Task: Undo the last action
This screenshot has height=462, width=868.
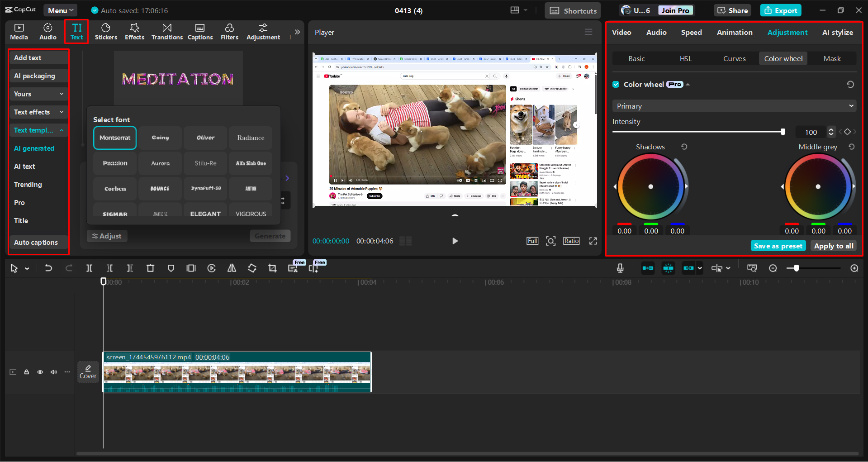Action: click(x=48, y=268)
